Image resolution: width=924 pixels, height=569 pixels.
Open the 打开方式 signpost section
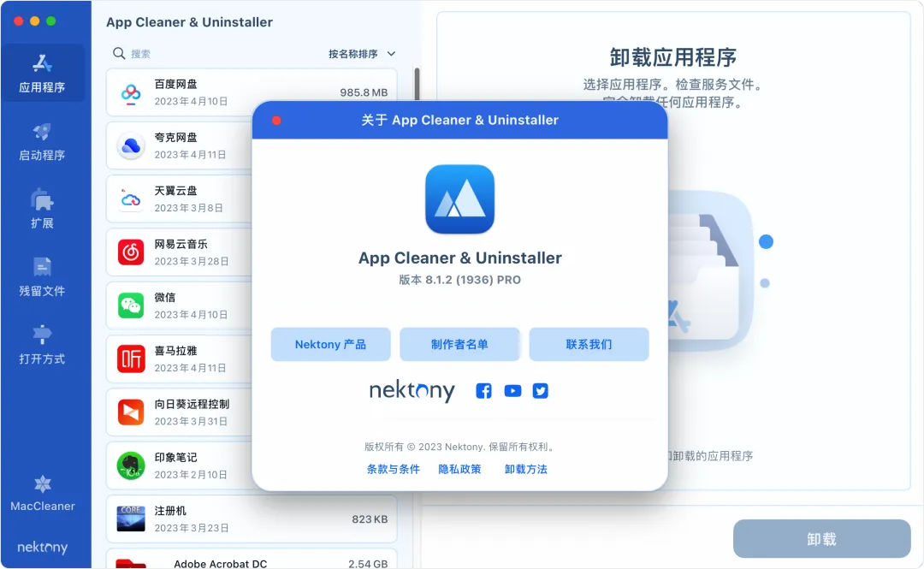coord(43,344)
